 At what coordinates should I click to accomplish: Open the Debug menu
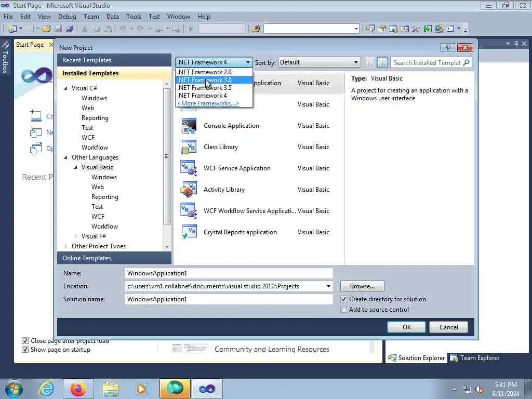point(67,17)
